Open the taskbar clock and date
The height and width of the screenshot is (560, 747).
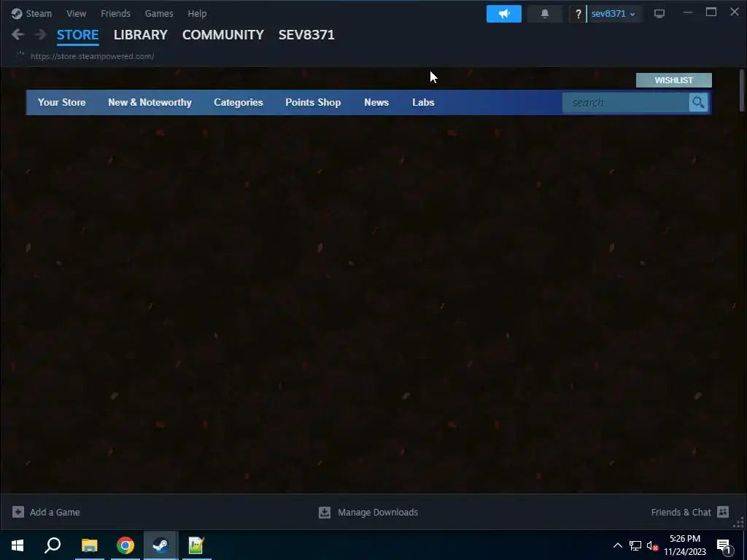pos(684,545)
